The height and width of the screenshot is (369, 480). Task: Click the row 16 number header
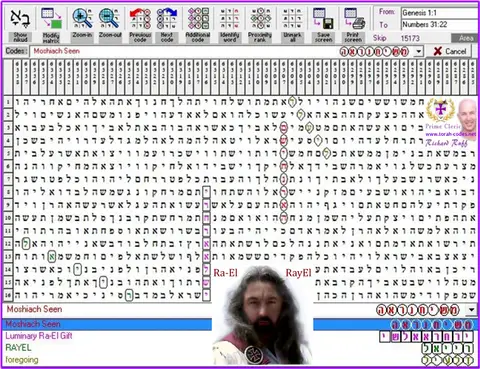pyautogui.click(x=8, y=295)
